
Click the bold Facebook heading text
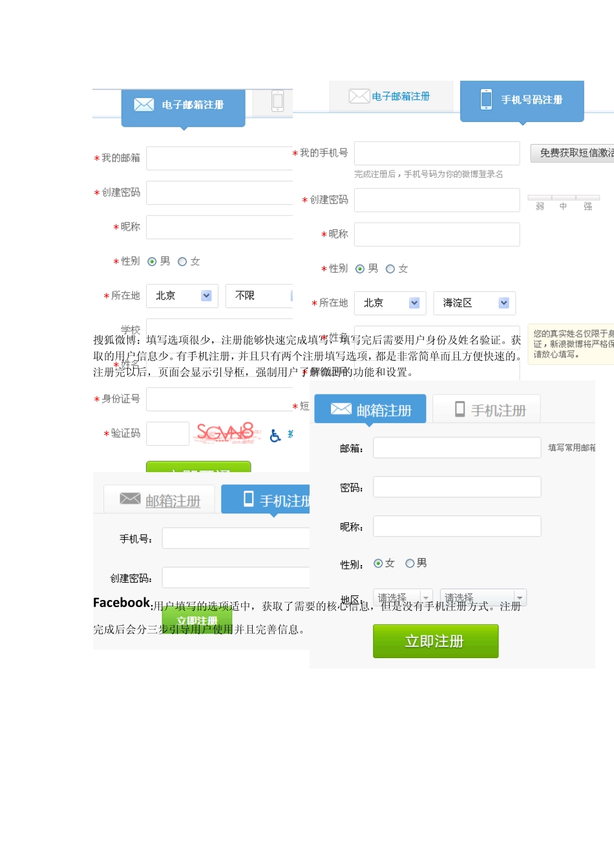coord(122,603)
